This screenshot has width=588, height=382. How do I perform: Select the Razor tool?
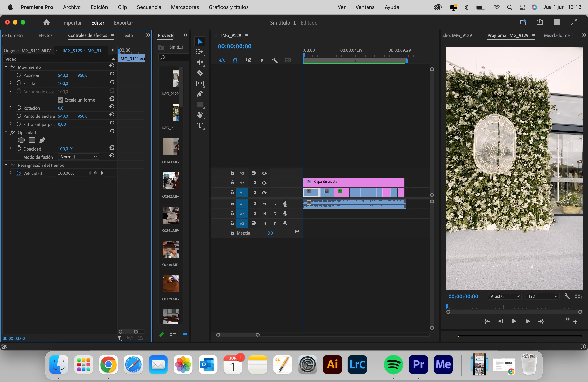coord(200,73)
